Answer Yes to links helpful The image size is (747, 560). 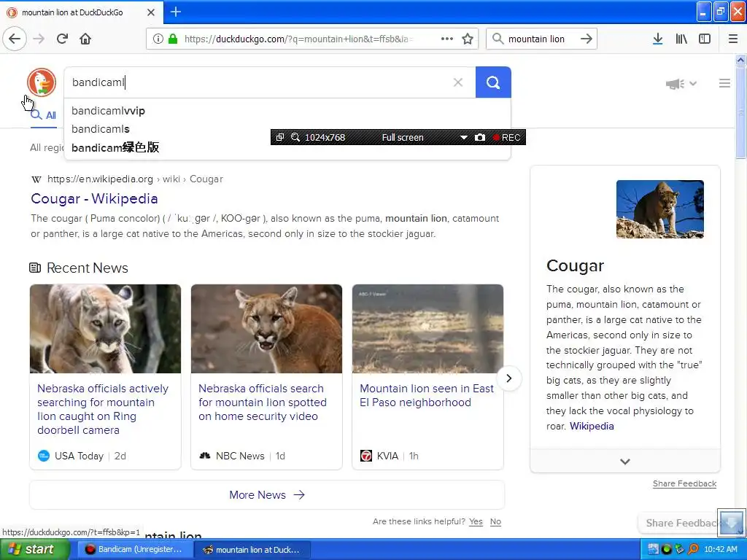click(x=476, y=521)
